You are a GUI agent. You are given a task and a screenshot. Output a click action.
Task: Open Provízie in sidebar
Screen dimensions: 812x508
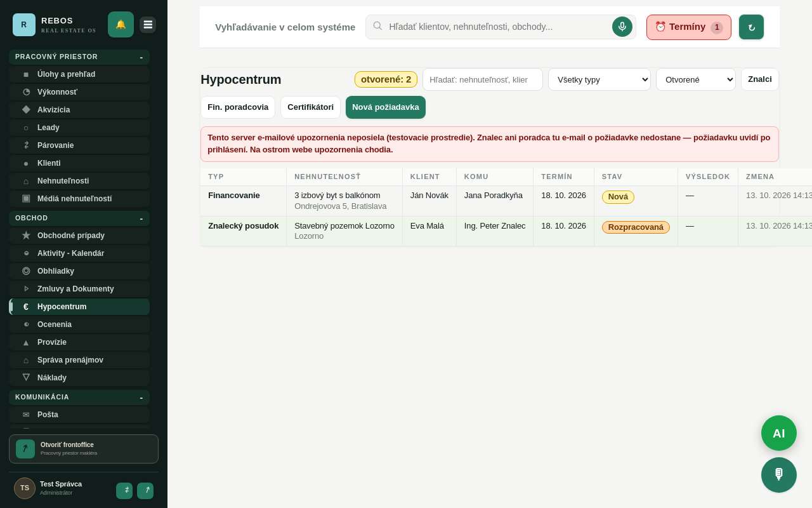tap(79, 342)
